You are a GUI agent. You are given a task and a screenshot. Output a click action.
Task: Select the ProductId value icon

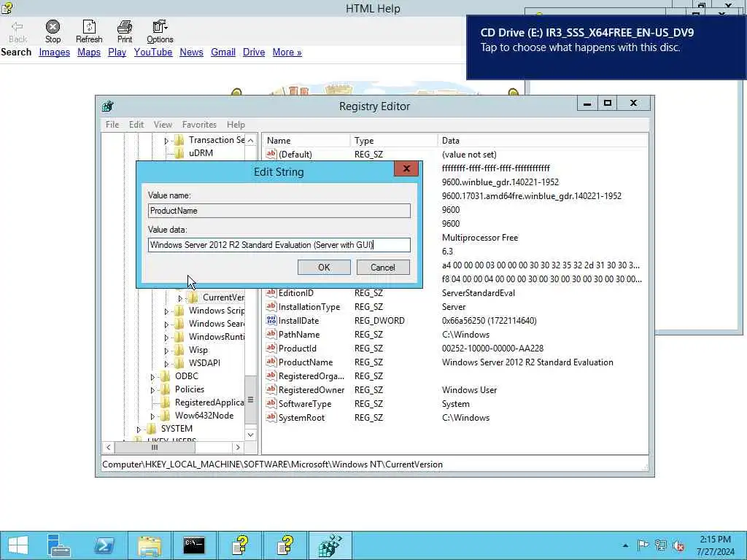pos(271,348)
